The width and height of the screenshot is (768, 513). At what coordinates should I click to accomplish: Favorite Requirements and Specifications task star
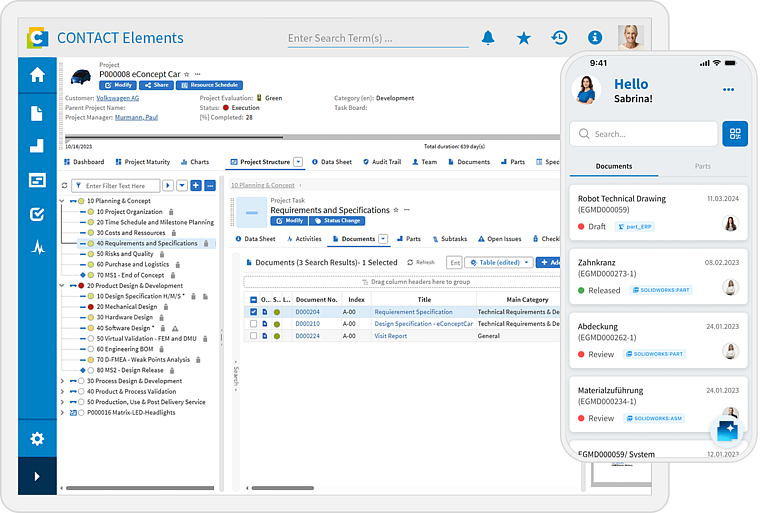(396, 210)
